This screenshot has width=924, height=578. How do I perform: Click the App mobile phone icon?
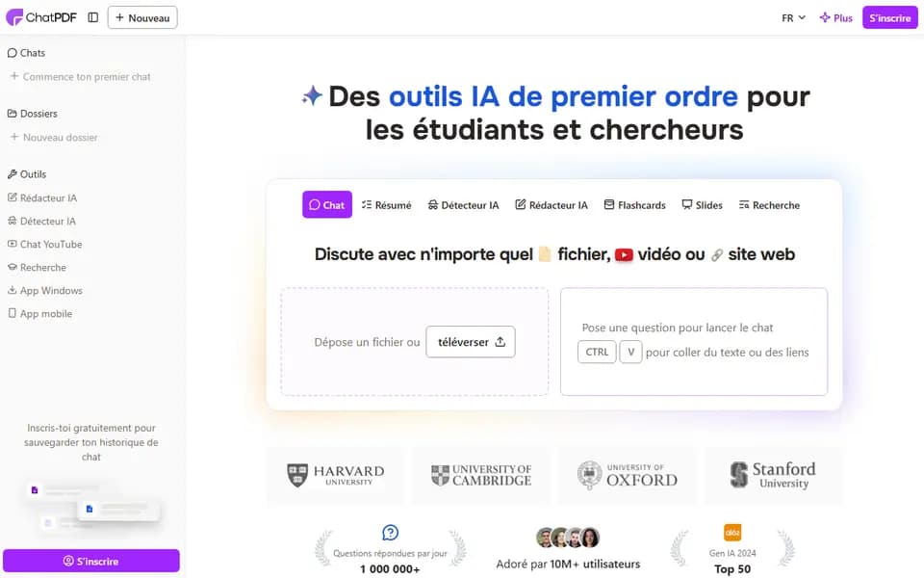coord(12,313)
